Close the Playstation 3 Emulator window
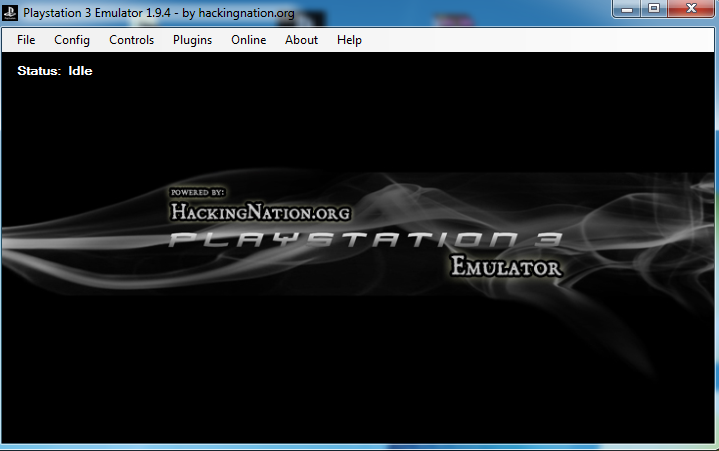Screen dimensions: 719x451 (x=691, y=9)
